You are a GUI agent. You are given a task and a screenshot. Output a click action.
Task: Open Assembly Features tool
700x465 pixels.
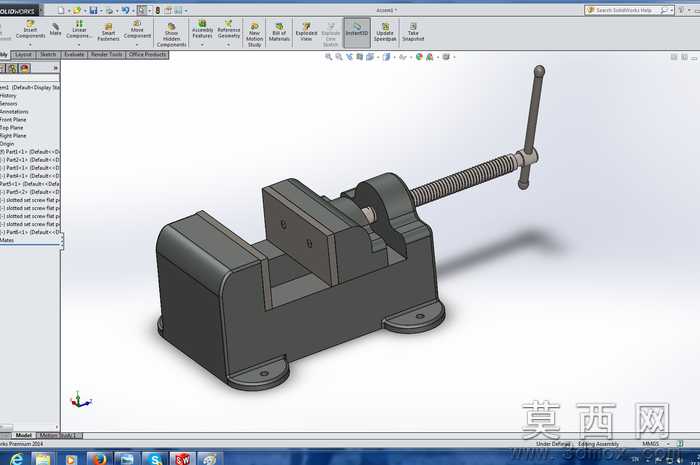click(202, 29)
